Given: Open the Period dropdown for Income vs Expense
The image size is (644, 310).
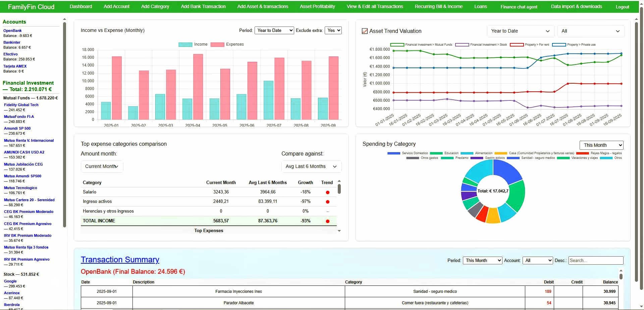Looking at the screenshot, I should pos(274,30).
